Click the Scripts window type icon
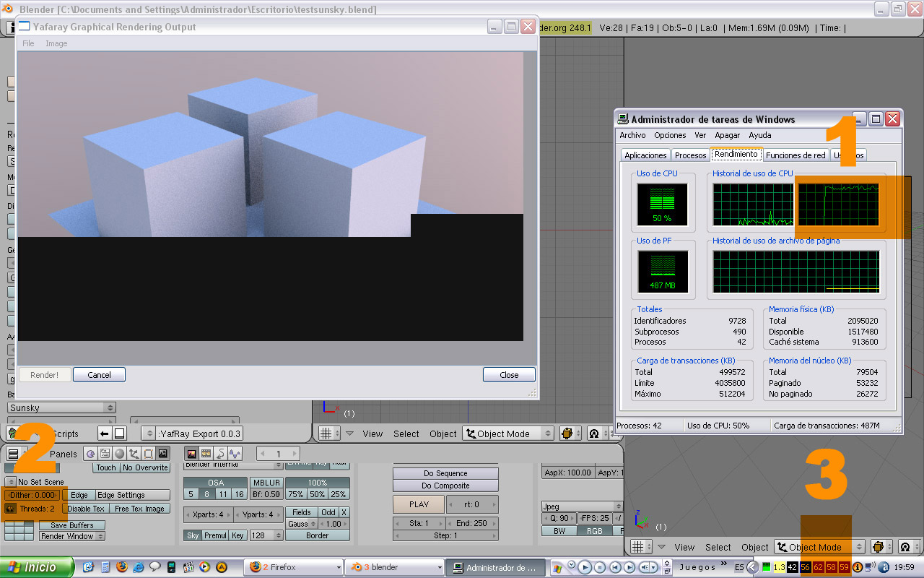The height and width of the screenshot is (578, 924). [x=13, y=433]
